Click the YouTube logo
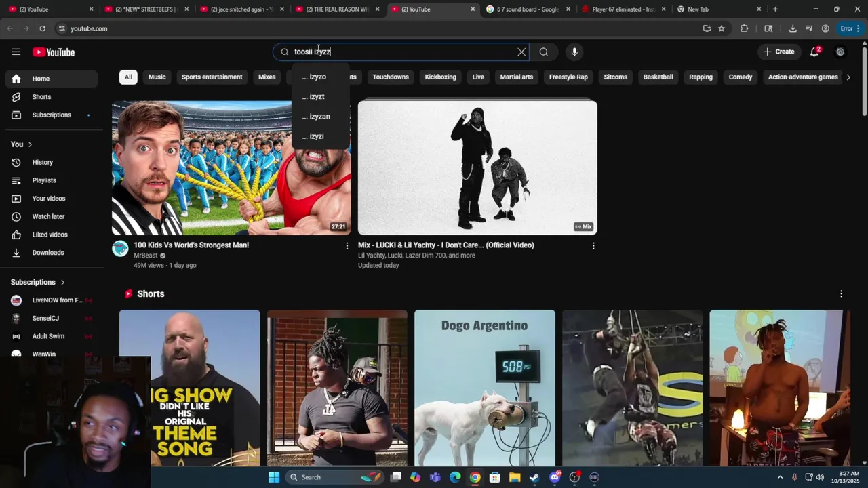The width and height of the screenshot is (868, 488). (54, 52)
